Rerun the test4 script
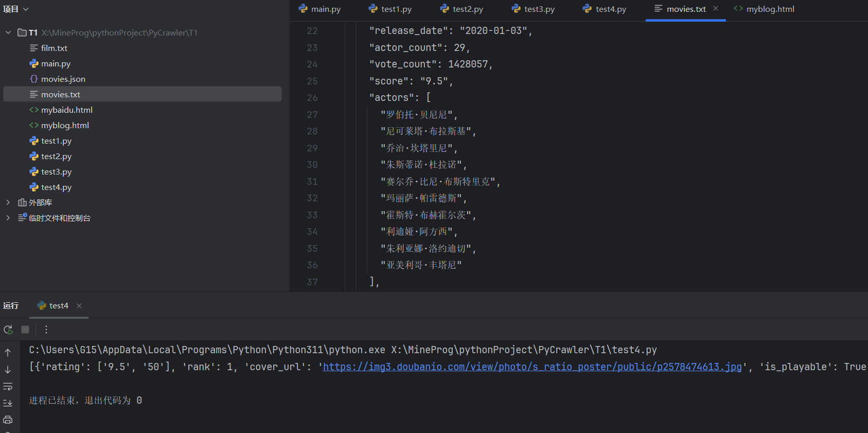The width and height of the screenshot is (868, 433). (x=8, y=330)
